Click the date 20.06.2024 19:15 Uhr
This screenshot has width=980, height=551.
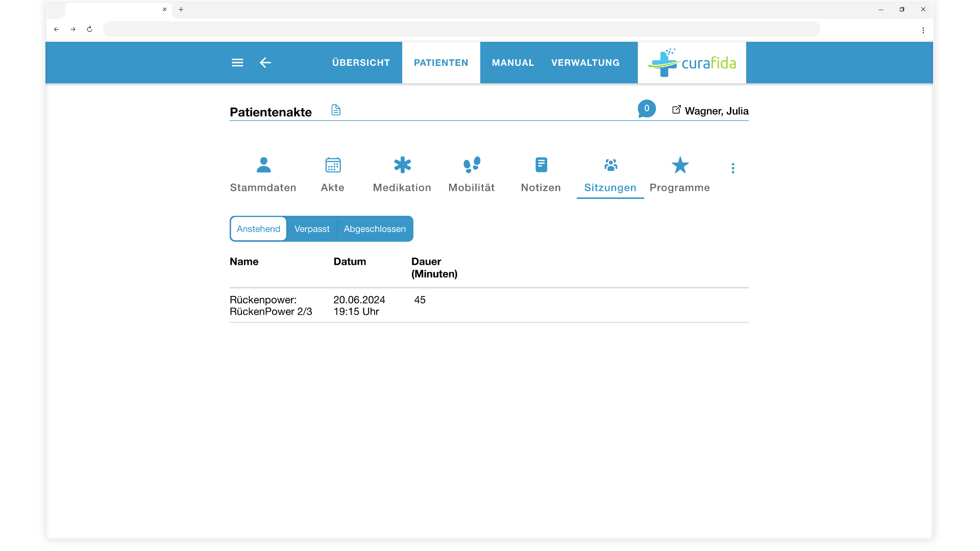pyautogui.click(x=359, y=306)
